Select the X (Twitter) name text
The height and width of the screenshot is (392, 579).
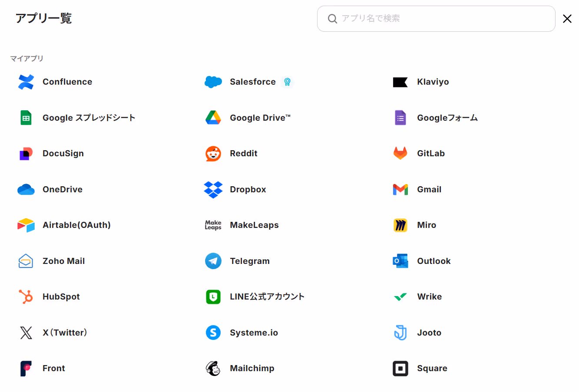tap(65, 333)
